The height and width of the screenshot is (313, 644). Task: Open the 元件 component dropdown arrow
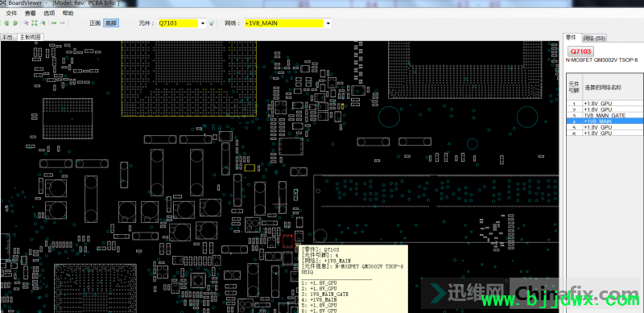click(x=203, y=23)
